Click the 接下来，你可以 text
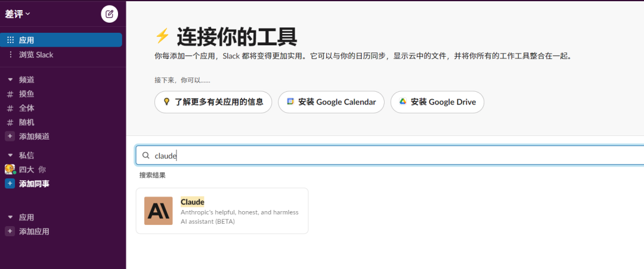The width and height of the screenshot is (644, 269). [x=182, y=80]
